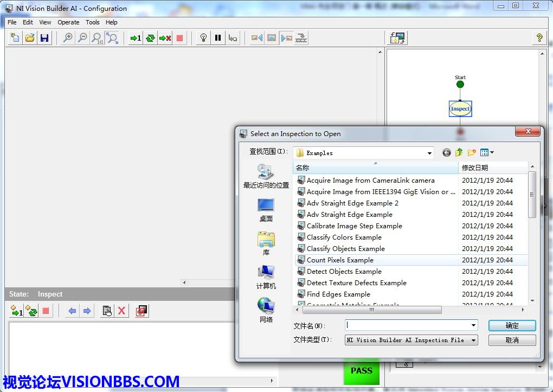Click the blue left arrow in State panel
553x392 pixels.
(72, 311)
